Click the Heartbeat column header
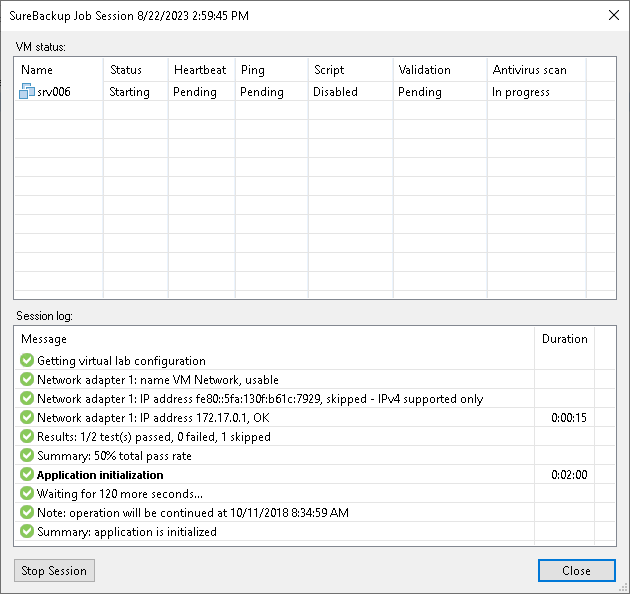 (x=202, y=70)
